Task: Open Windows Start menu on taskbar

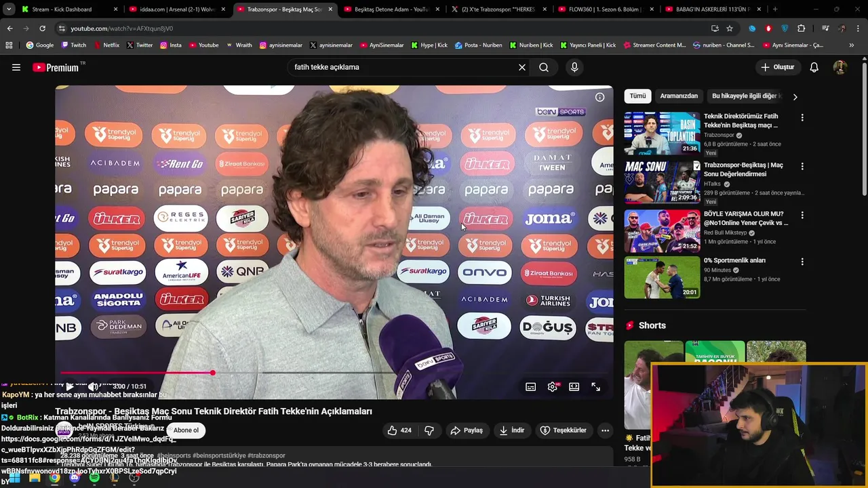Action: [x=14, y=478]
